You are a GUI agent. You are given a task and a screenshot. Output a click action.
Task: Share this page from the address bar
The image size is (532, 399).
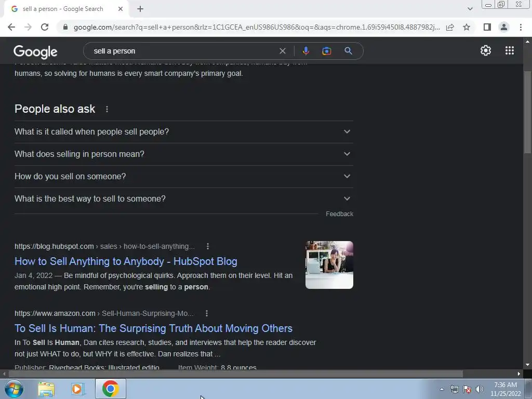click(x=450, y=27)
